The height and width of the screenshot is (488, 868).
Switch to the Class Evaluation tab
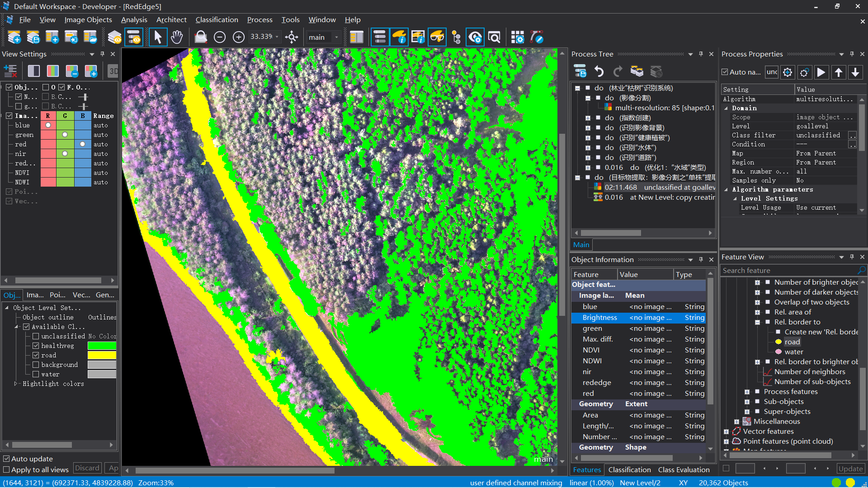684,469
